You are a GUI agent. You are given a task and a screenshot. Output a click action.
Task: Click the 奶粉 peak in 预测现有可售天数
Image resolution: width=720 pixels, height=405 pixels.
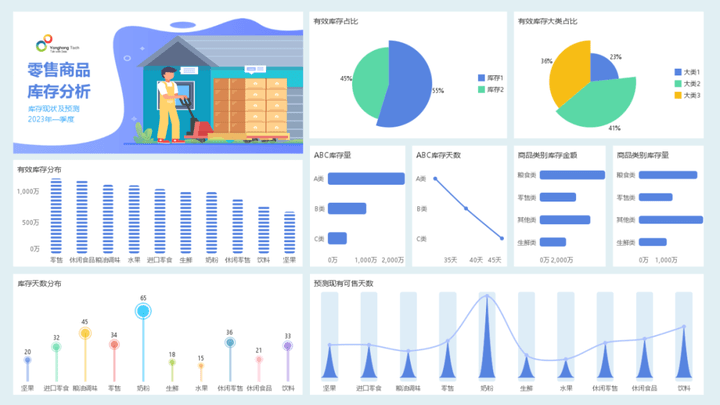(x=487, y=338)
